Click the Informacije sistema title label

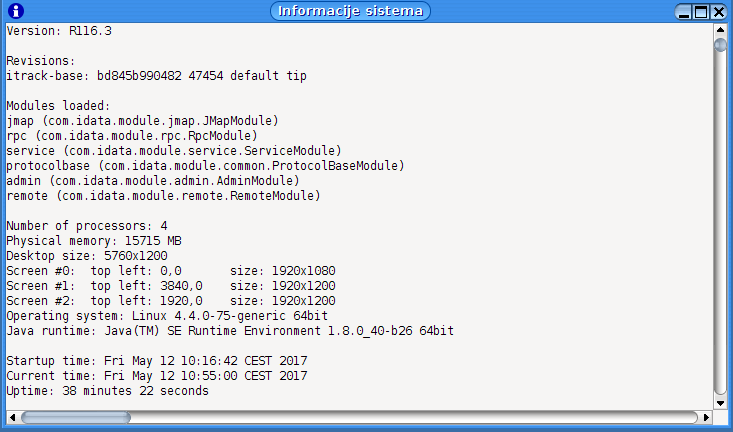tap(350, 11)
